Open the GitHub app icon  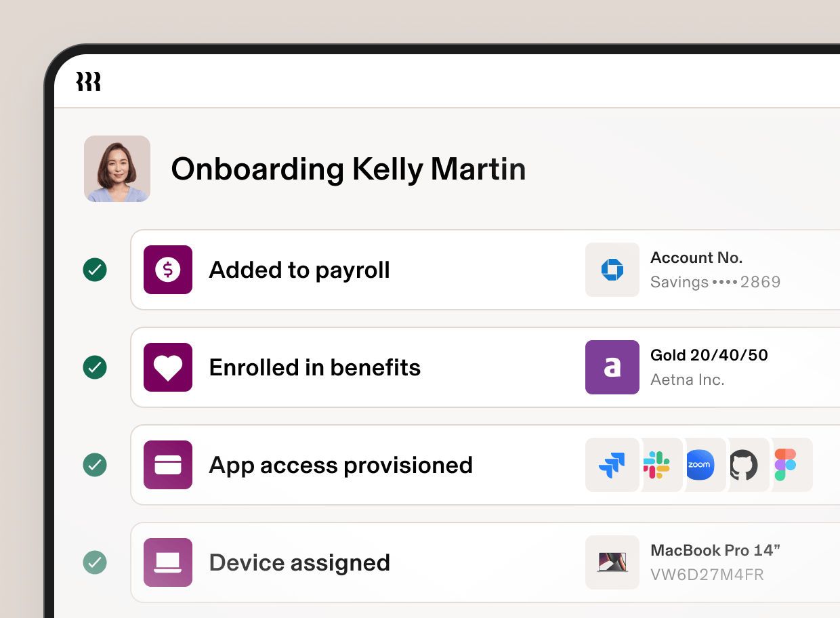tap(745, 465)
